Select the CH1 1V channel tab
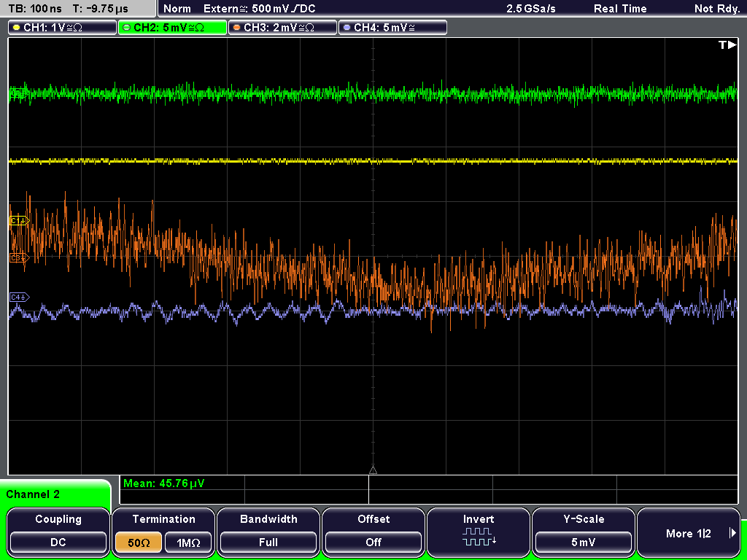747x560 pixels. 63,28
